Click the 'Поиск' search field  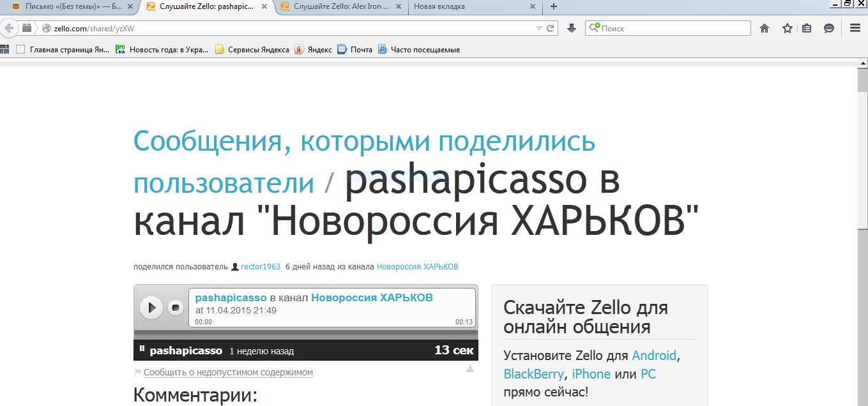pos(674,28)
